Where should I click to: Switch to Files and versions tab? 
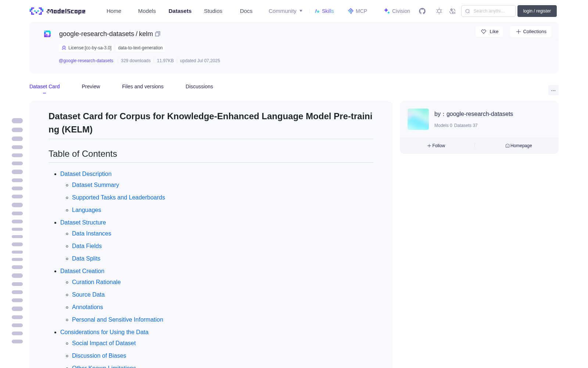(143, 86)
